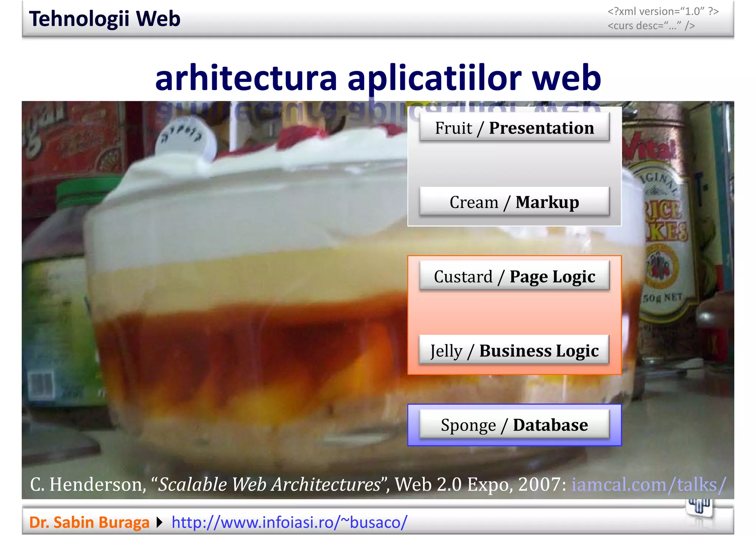Click the Scalable Web Architectures citation title
Viewport: 756px width, 535px height.
pos(270,484)
